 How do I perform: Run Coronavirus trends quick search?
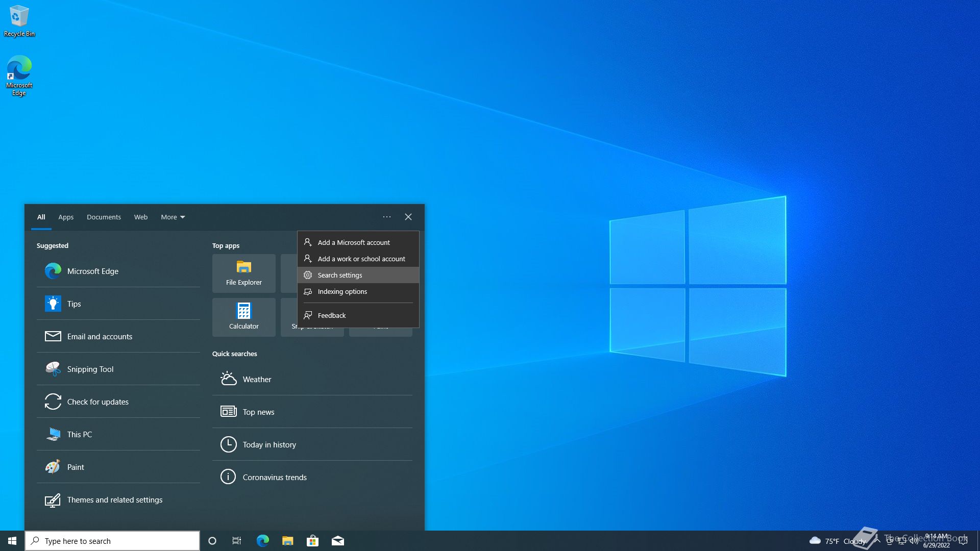point(312,477)
